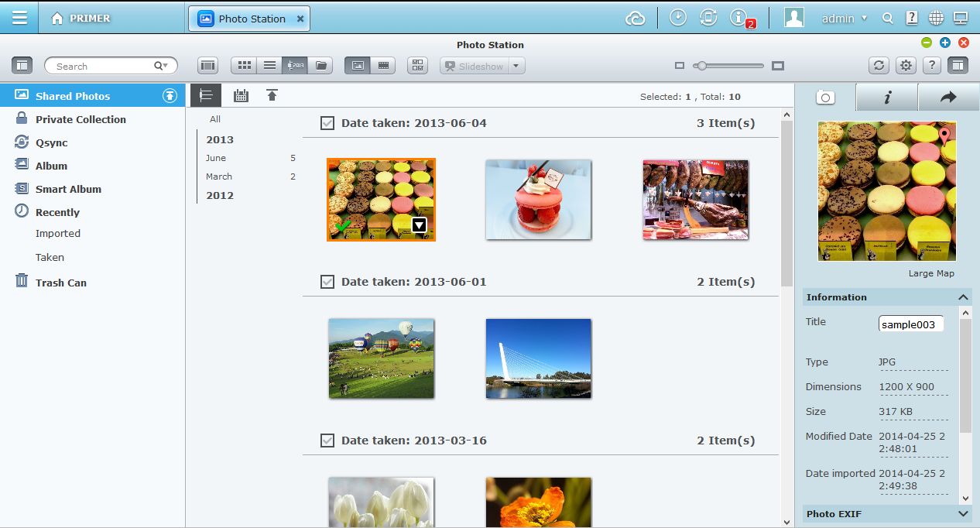This screenshot has width=980, height=528.
Task: Click the admin user avatar
Action: (x=794, y=18)
